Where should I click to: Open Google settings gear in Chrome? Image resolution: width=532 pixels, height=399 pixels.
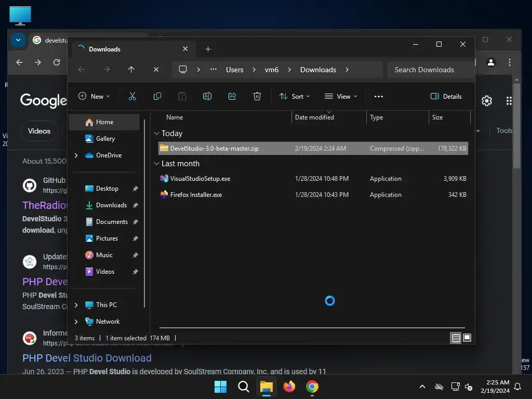click(487, 101)
